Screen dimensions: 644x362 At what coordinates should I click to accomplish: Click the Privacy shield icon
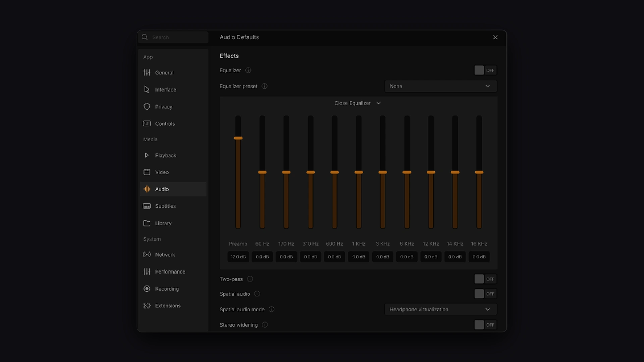point(147,107)
